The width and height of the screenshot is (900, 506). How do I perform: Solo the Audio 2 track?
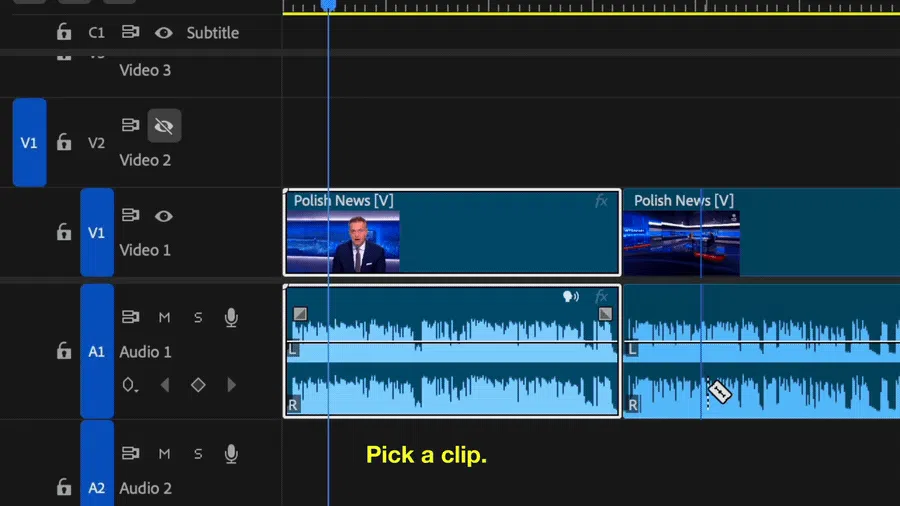coord(198,454)
